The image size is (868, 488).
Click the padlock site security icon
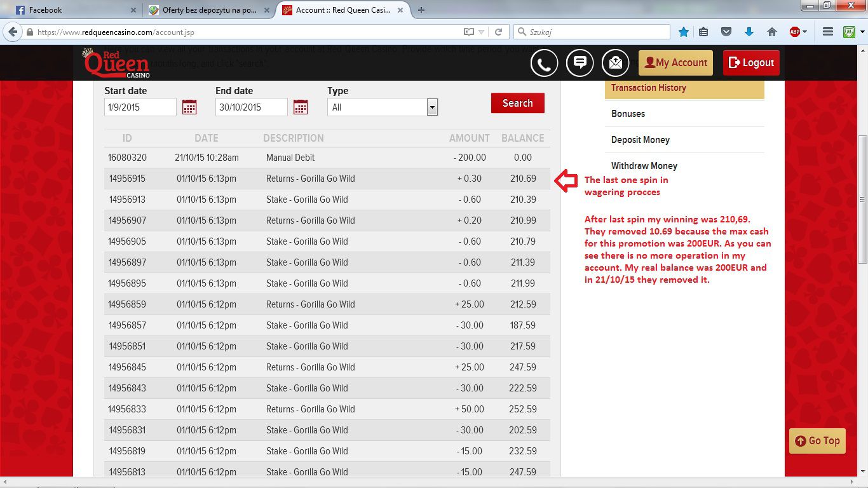coord(30,32)
